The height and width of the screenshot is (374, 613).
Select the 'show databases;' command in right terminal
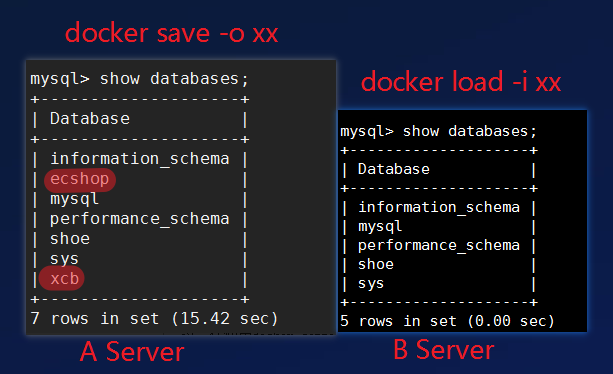(470, 131)
